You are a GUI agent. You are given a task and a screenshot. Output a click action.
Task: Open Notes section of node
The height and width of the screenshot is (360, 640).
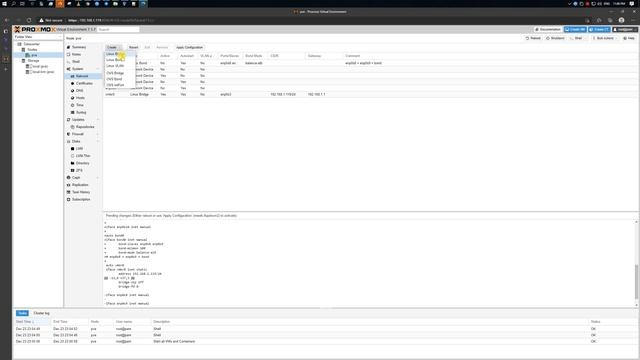pyautogui.click(x=76, y=54)
